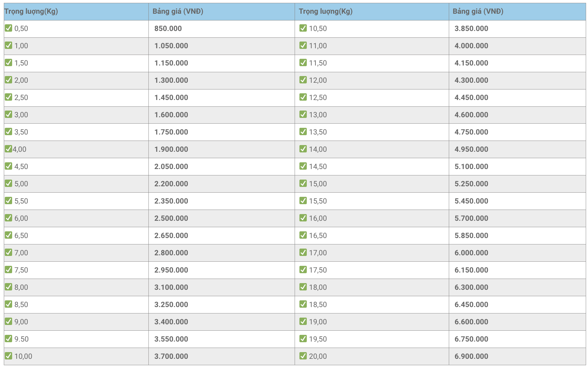This screenshot has width=588, height=370.
Task: Select the green check icon beside 4,00
Action: pyautogui.click(x=8, y=149)
